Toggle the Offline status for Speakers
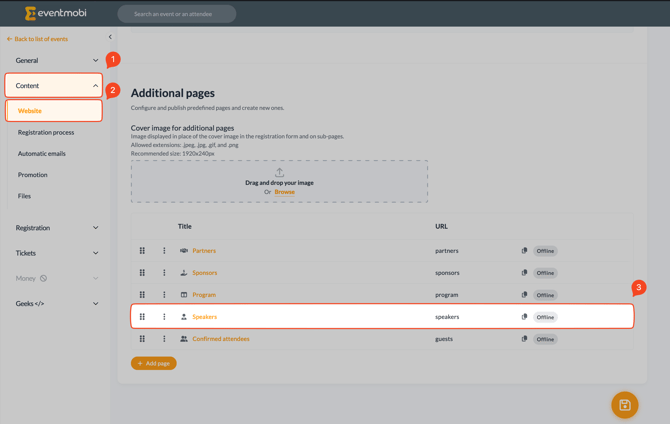This screenshot has width=670, height=424. (545, 317)
